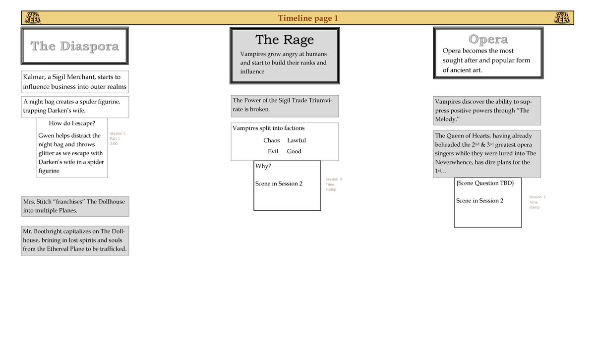This screenshot has height=364, width=595.
Task: Click the Opera header box
Action: (x=488, y=53)
